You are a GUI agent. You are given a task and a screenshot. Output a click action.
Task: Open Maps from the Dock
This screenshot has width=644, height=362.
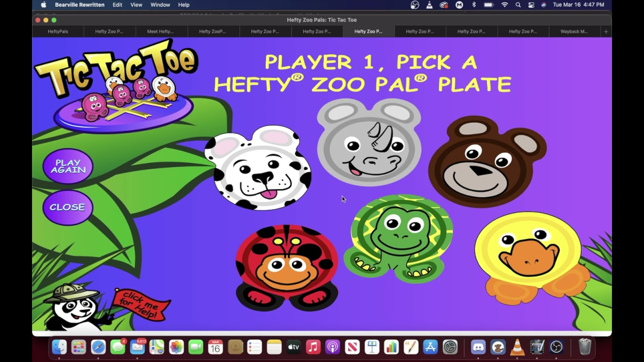pos(157,346)
